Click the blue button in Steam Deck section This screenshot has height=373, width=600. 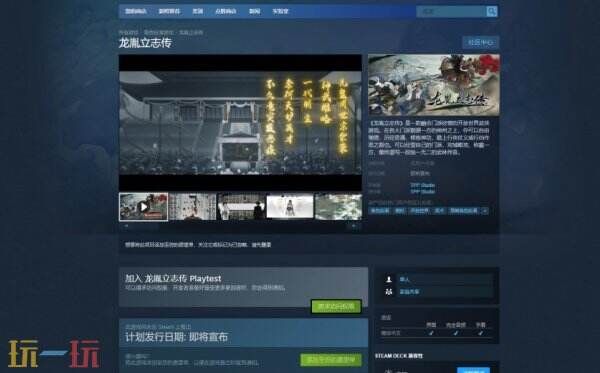pos(473,370)
